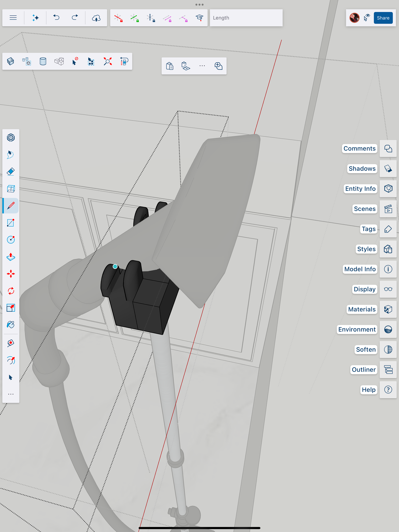Select the Push/Pull tool
Viewport: 399px width, 532px height.
pyautogui.click(x=11, y=257)
